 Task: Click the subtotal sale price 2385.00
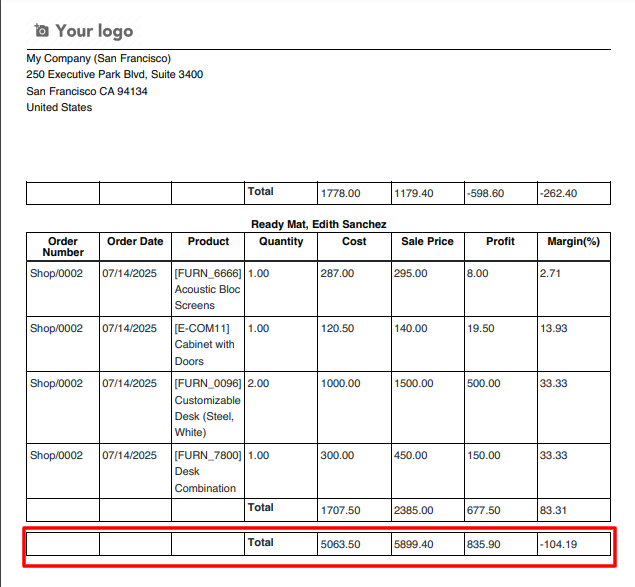[x=413, y=510]
